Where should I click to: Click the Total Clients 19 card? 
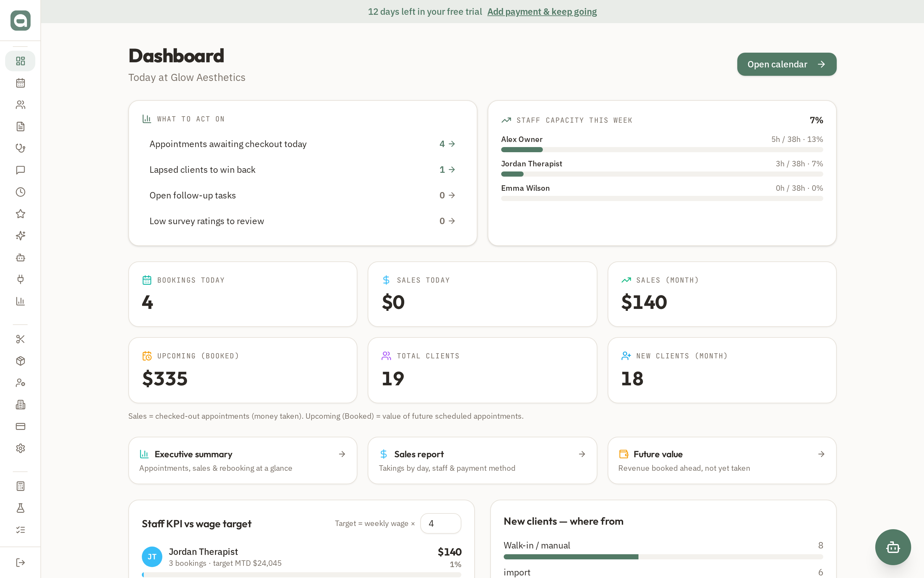[x=482, y=370]
